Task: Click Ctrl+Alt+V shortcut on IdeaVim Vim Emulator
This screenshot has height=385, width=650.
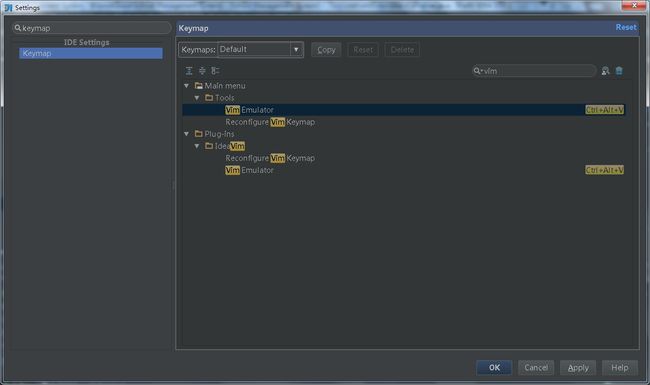Action: tap(604, 170)
